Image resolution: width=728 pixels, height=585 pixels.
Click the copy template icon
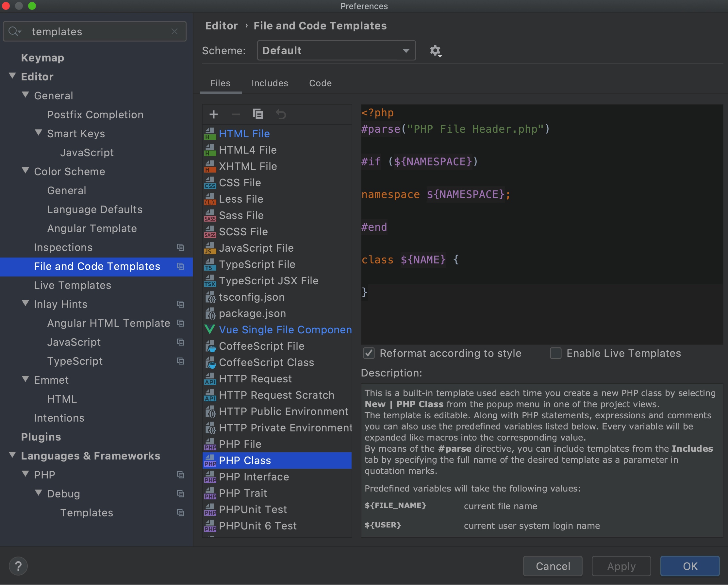pos(257,113)
